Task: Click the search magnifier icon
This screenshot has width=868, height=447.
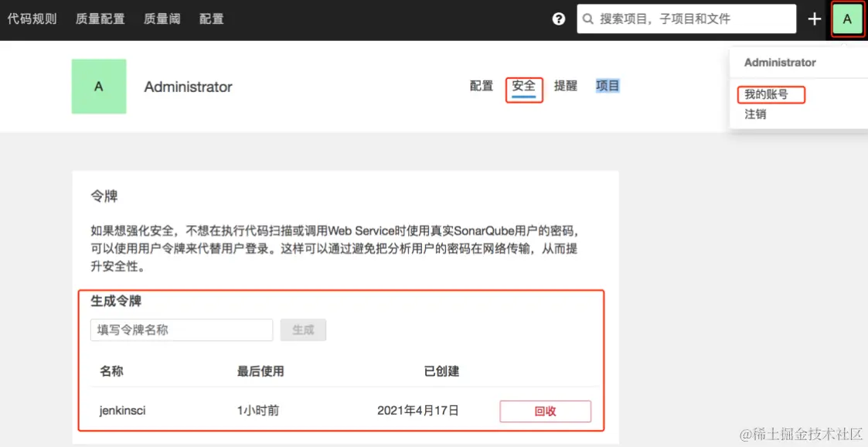Action: 588,19
